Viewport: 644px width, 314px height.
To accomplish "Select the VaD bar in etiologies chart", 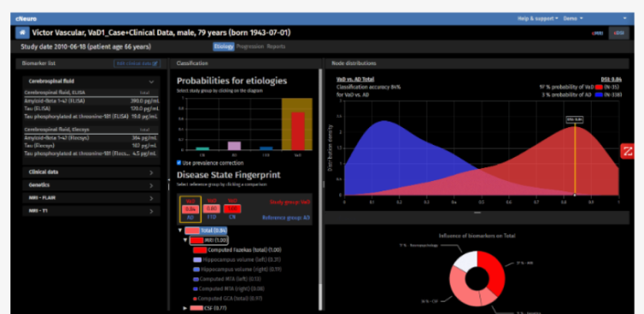I will (x=298, y=131).
